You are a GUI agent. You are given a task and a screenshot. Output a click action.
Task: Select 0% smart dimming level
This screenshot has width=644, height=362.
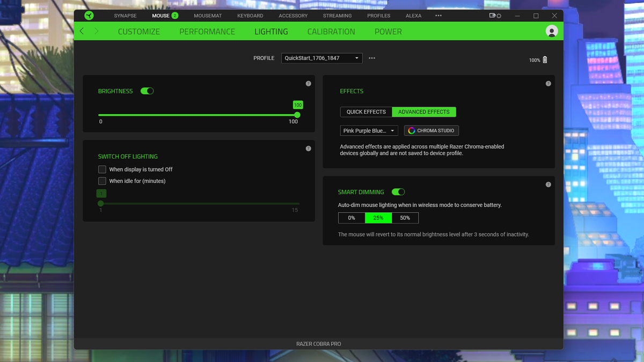coord(352,218)
